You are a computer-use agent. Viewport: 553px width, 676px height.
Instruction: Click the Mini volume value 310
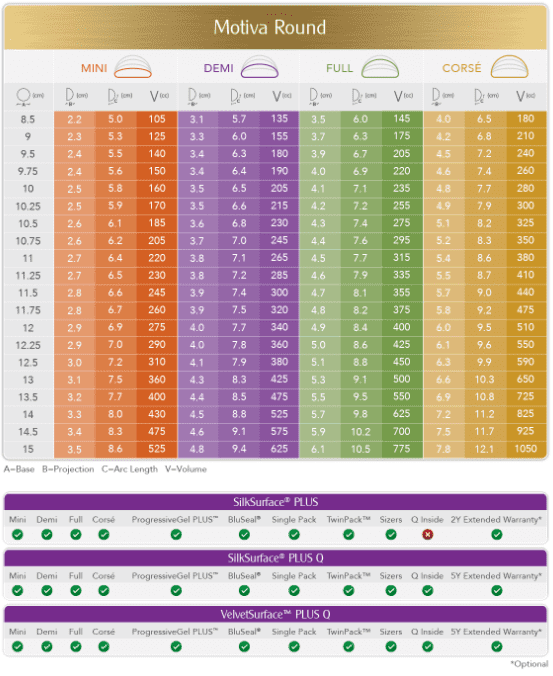click(157, 362)
